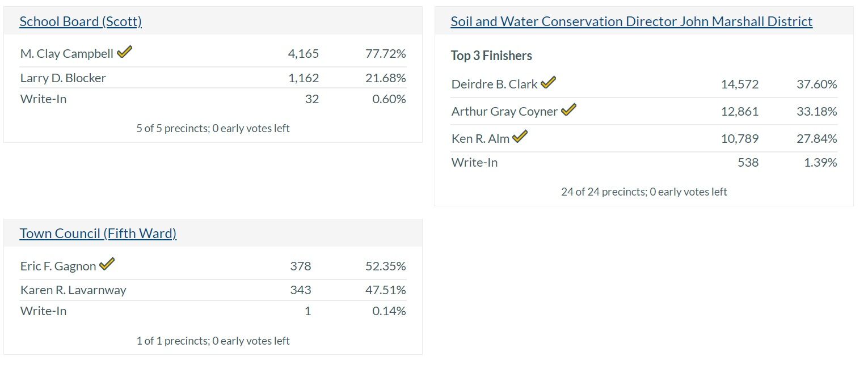Click the 24 of 24 precincts status text
The height and width of the screenshot is (369, 868).
tap(644, 192)
